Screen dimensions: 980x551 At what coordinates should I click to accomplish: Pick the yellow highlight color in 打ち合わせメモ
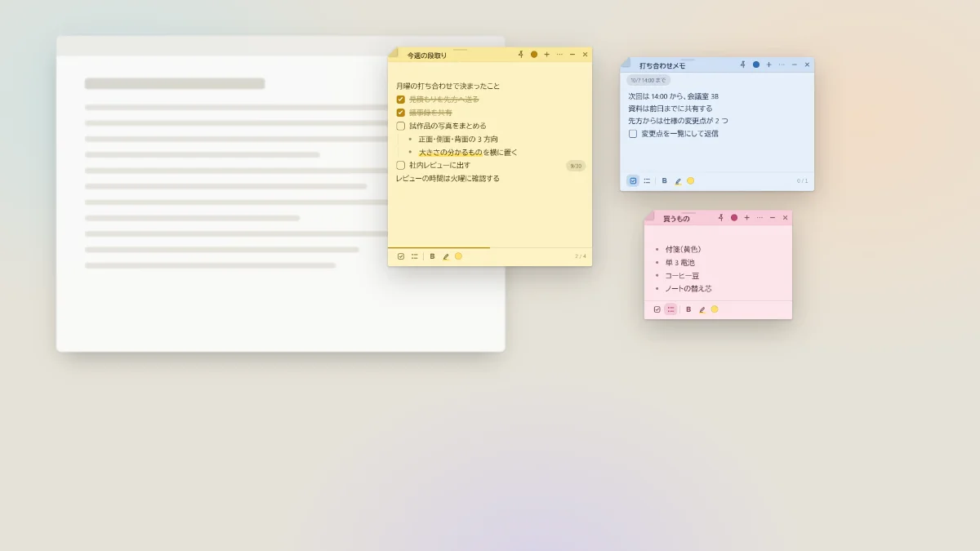tap(690, 180)
